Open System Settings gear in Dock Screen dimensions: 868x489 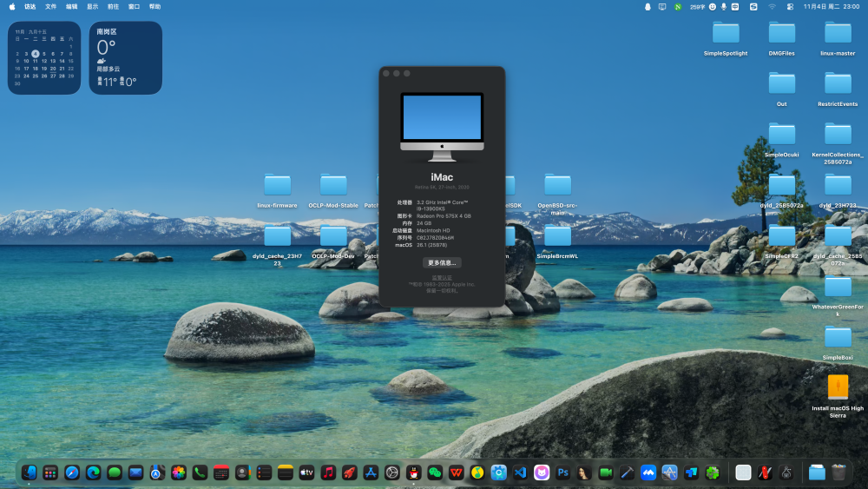(392, 472)
